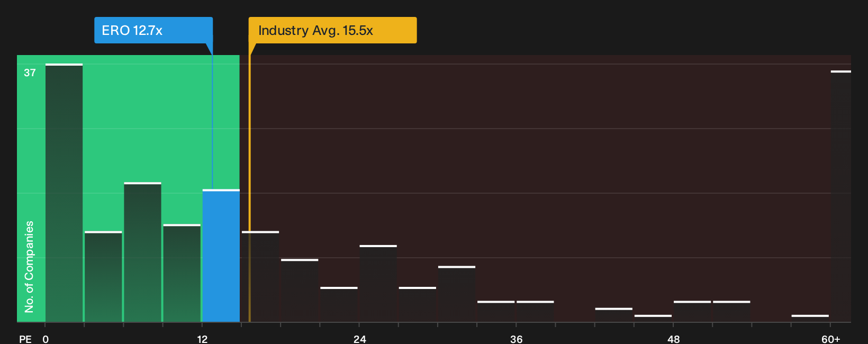
Task: Click the blue highlighted histogram bar at PE 12
Action: click(x=221, y=256)
